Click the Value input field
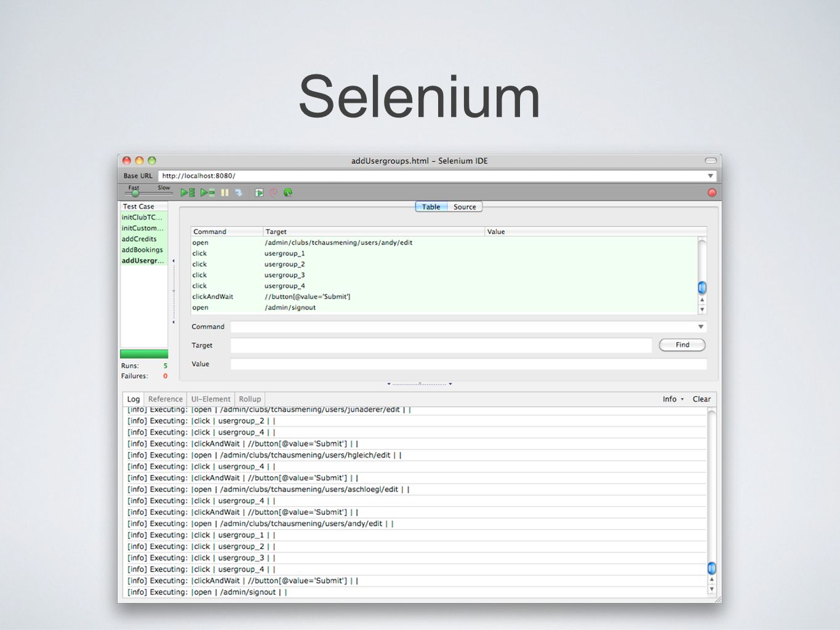 468,364
